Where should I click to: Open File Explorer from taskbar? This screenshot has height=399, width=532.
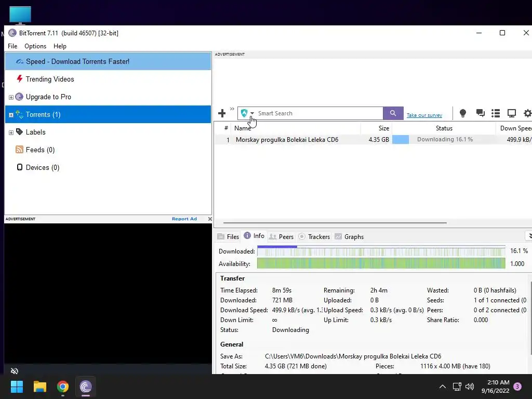pos(39,387)
